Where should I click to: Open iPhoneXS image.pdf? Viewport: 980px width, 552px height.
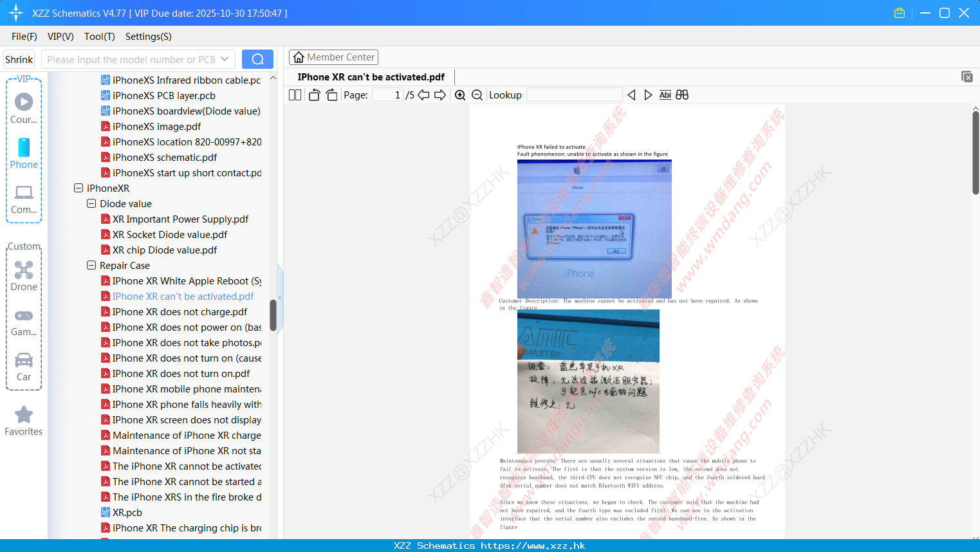click(x=156, y=126)
